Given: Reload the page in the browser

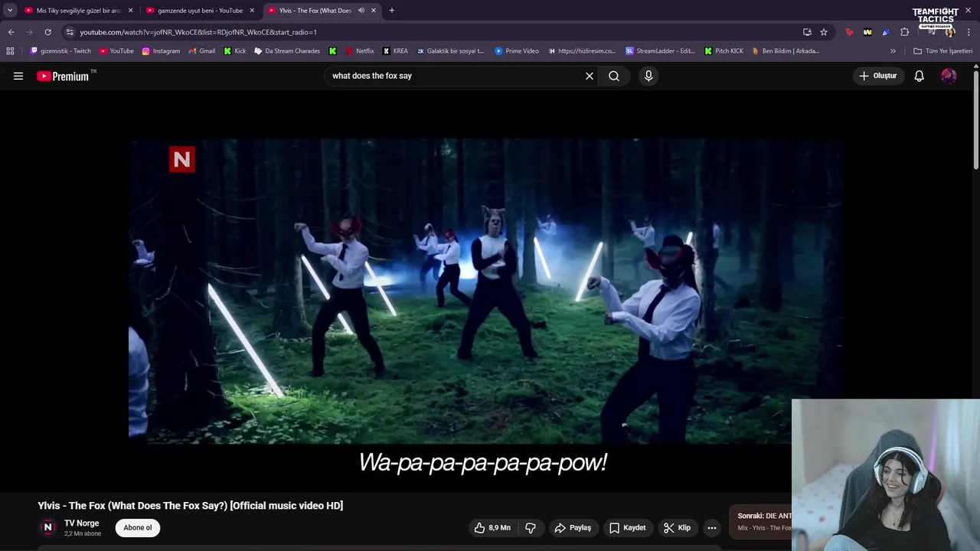Looking at the screenshot, I should 47,32.
